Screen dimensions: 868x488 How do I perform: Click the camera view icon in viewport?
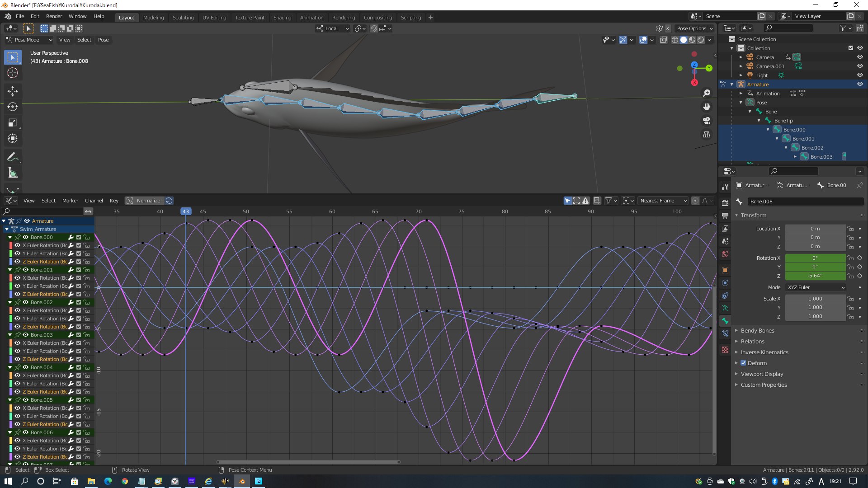coord(707,121)
